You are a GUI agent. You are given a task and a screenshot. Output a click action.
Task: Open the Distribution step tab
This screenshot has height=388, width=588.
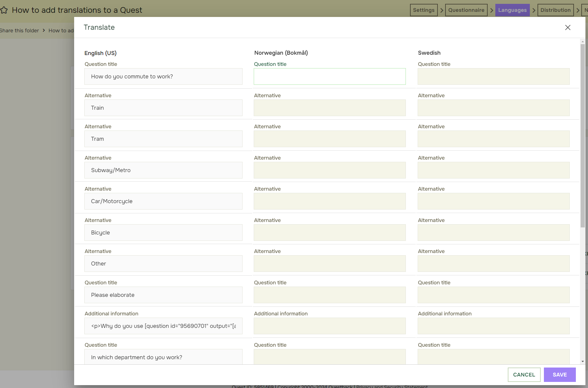(x=555, y=10)
